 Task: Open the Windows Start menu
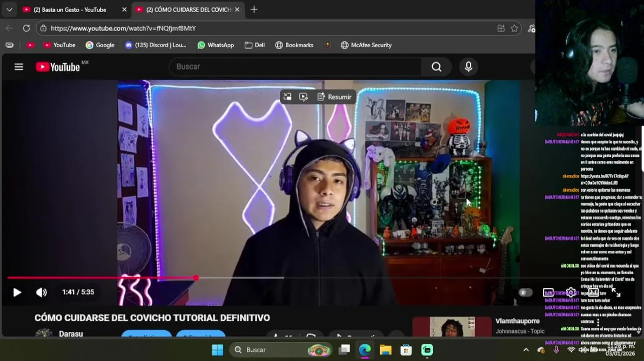218,350
